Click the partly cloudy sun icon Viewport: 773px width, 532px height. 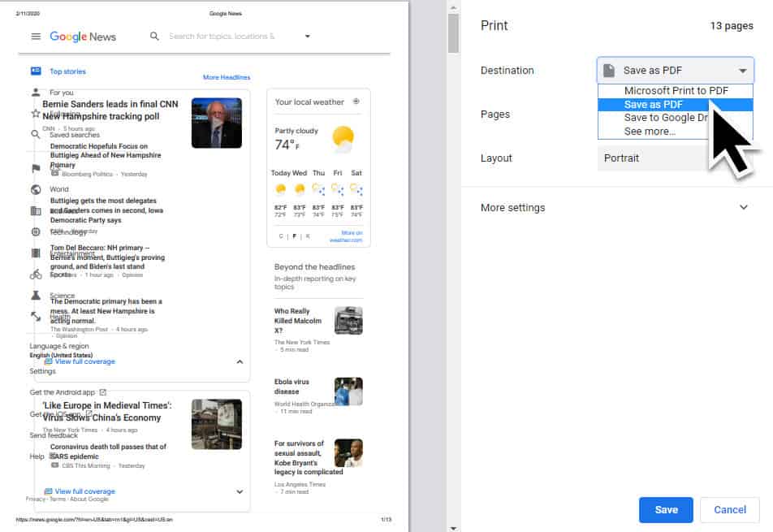[343, 139]
